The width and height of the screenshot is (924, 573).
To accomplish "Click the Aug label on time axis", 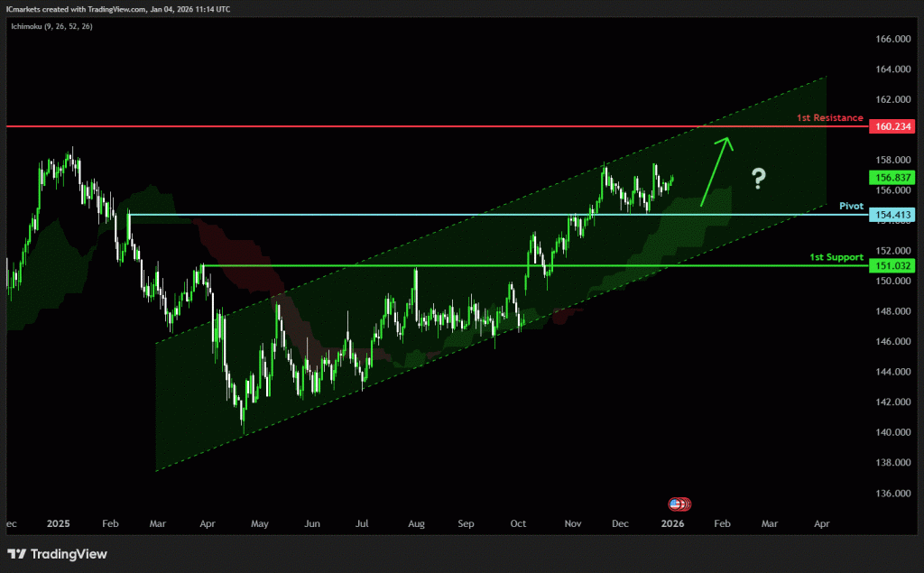I will pyautogui.click(x=416, y=522).
